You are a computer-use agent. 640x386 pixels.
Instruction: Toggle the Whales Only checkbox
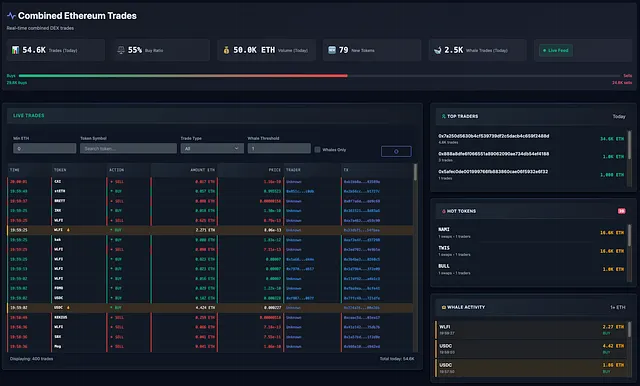click(317, 149)
